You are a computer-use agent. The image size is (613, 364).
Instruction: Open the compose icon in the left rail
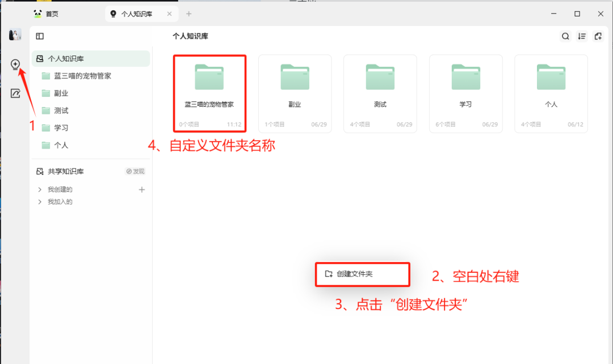point(15,93)
